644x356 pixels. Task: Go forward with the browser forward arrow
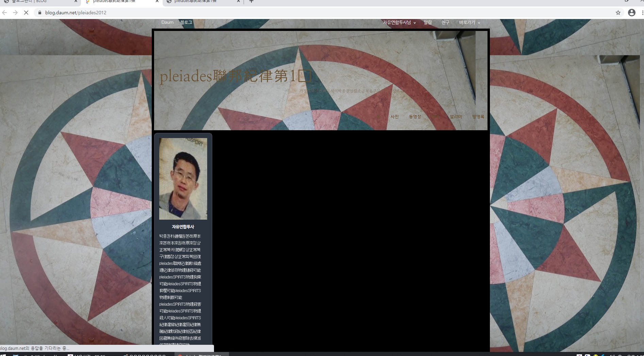click(15, 13)
